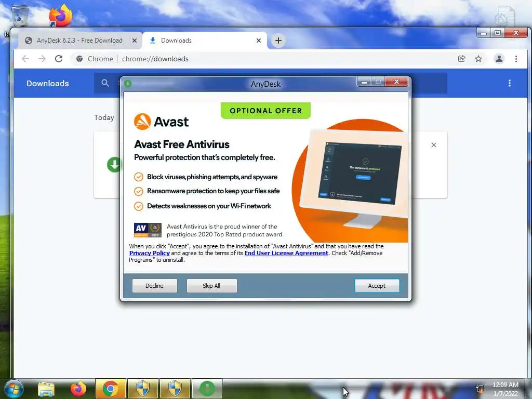Click the chrome://downloads address bar
Image resolution: width=532 pixels, height=399 pixels.
pyautogui.click(x=261, y=59)
